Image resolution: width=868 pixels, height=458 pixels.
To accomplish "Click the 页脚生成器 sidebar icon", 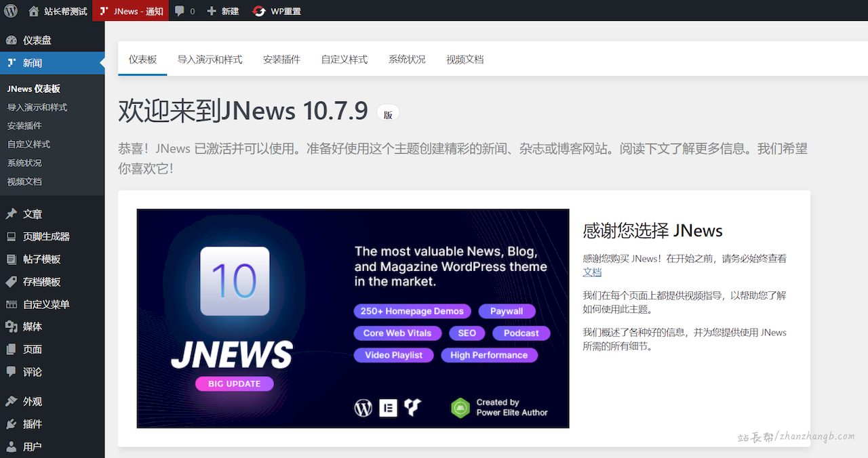I will coord(12,236).
